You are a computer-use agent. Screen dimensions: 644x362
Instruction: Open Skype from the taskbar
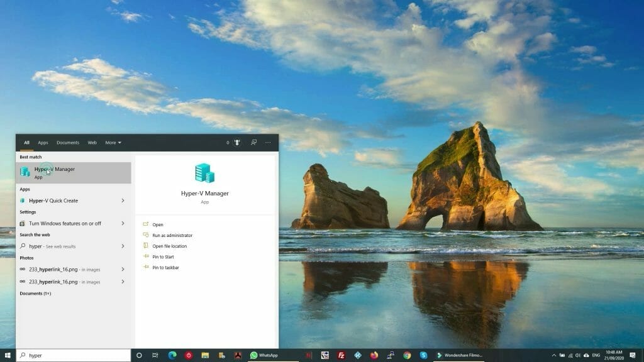coord(423,354)
